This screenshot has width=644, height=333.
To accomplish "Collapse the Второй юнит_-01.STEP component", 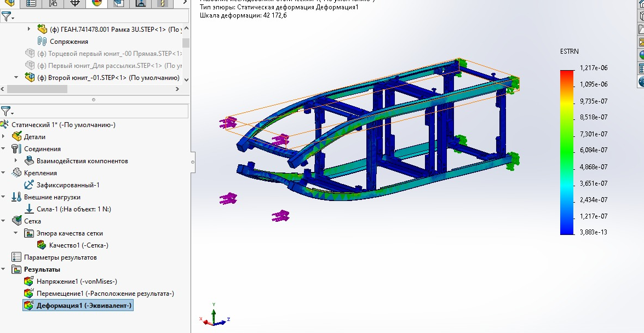I will click(16, 77).
